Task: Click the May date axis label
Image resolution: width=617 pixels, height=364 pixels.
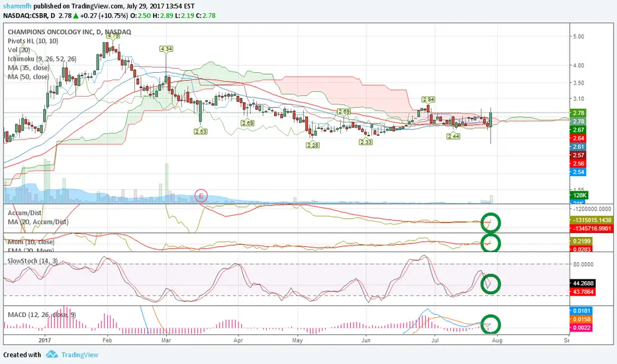Action: pos(297,340)
